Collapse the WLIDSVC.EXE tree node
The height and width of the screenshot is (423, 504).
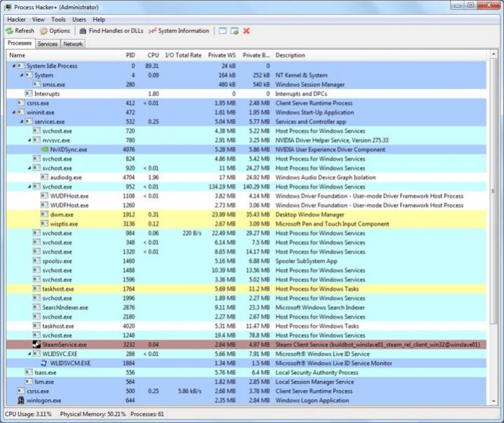tap(29, 354)
